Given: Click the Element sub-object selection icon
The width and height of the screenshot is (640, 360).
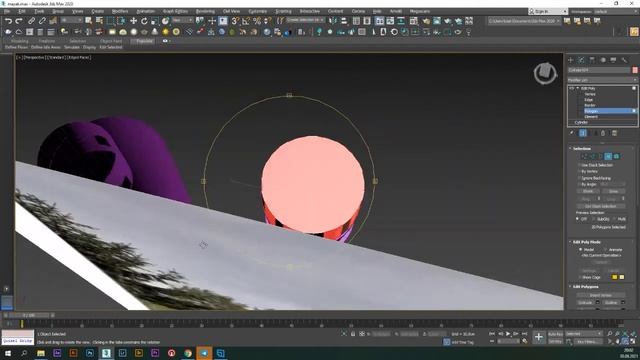Looking at the screenshot, I should tap(616, 156).
